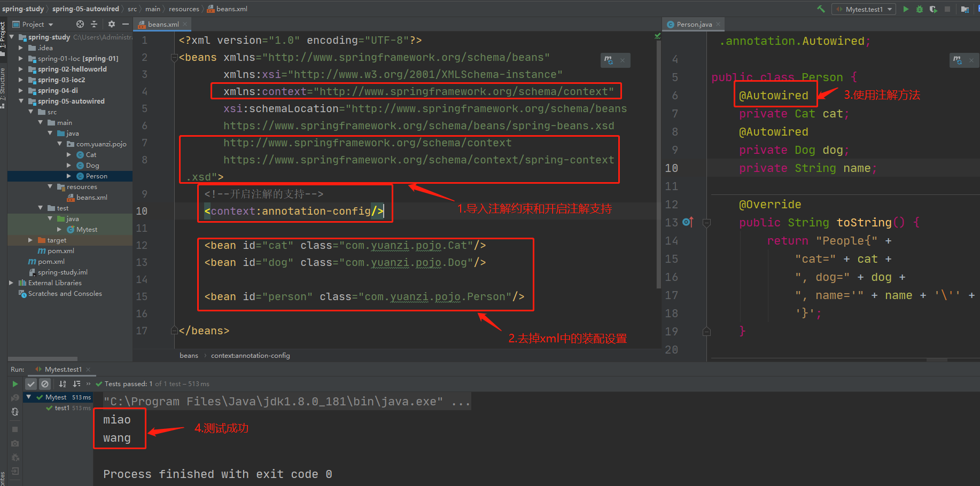
Task: Click the beans breadcrumb below the editor
Action: (189, 356)
